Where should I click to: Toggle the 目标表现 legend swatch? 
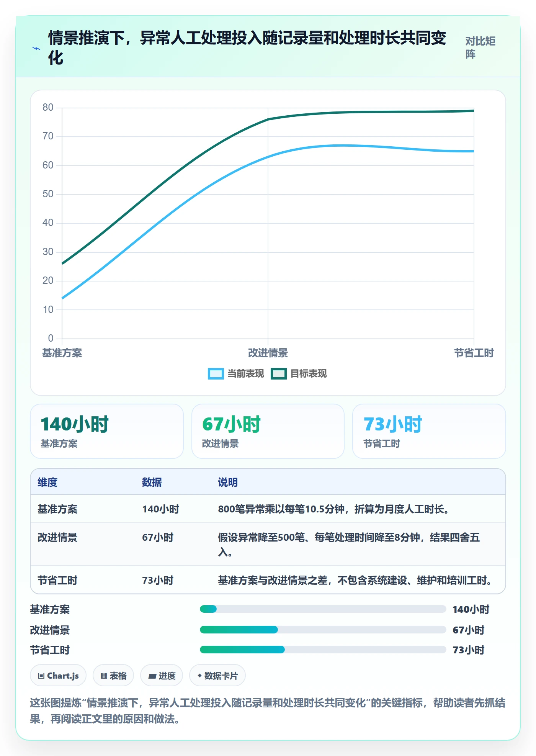[x=278, y=374]
